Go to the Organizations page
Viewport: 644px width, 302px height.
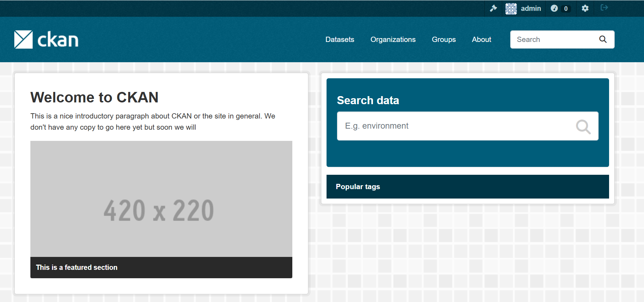point(393,39)
